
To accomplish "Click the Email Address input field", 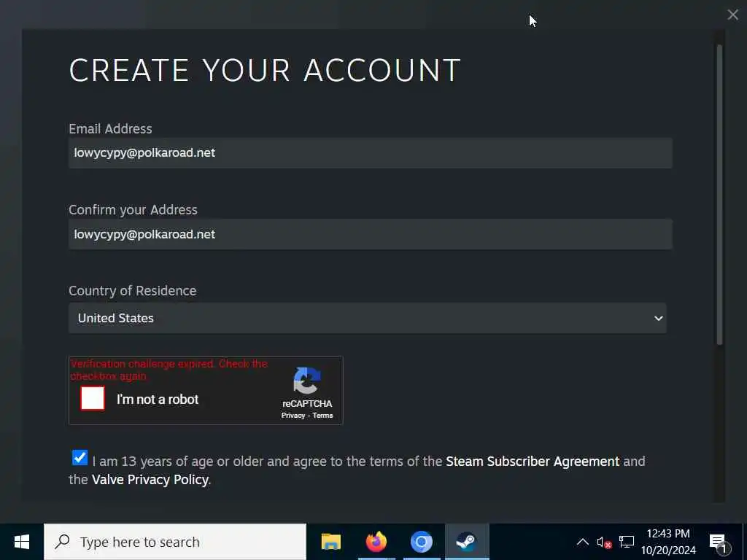I will coord(370,153).
